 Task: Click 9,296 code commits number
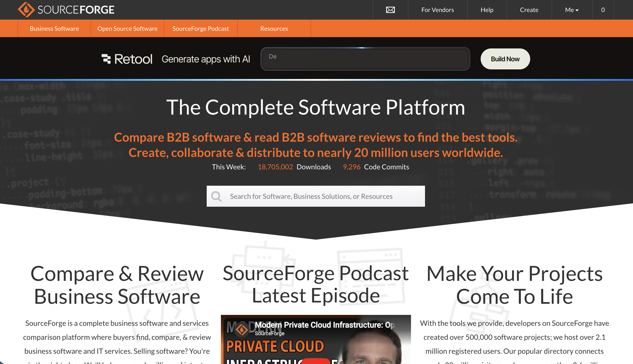[x=351, y=167]
